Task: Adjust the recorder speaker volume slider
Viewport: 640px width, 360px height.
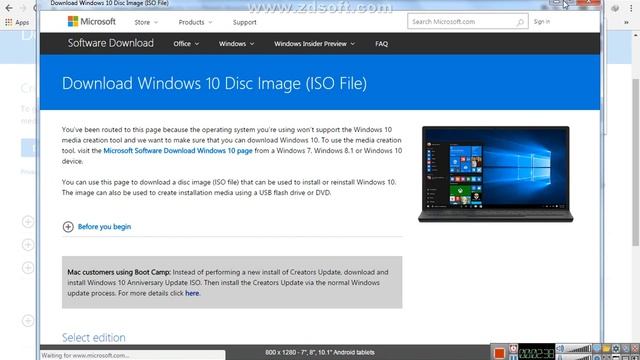Action: 579,349
